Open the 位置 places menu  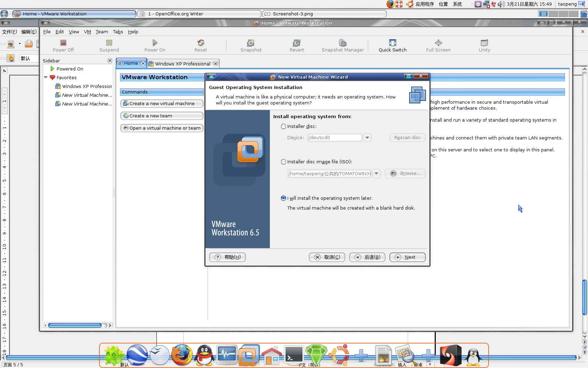tap(443, 4)
